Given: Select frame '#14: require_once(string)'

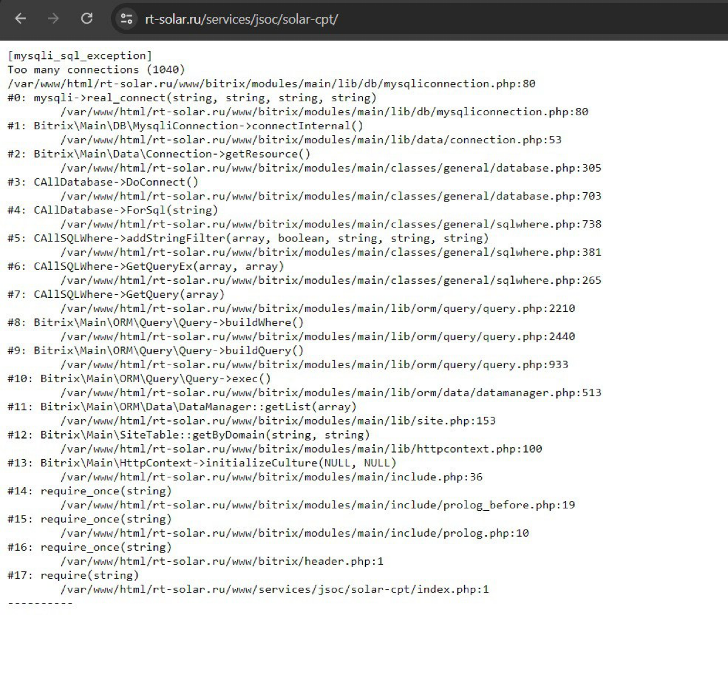Looking at the screenshot, I should point(89,491).
